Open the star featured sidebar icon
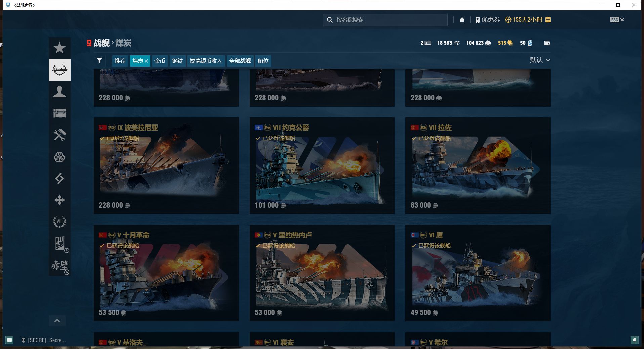 click(59, 48)
